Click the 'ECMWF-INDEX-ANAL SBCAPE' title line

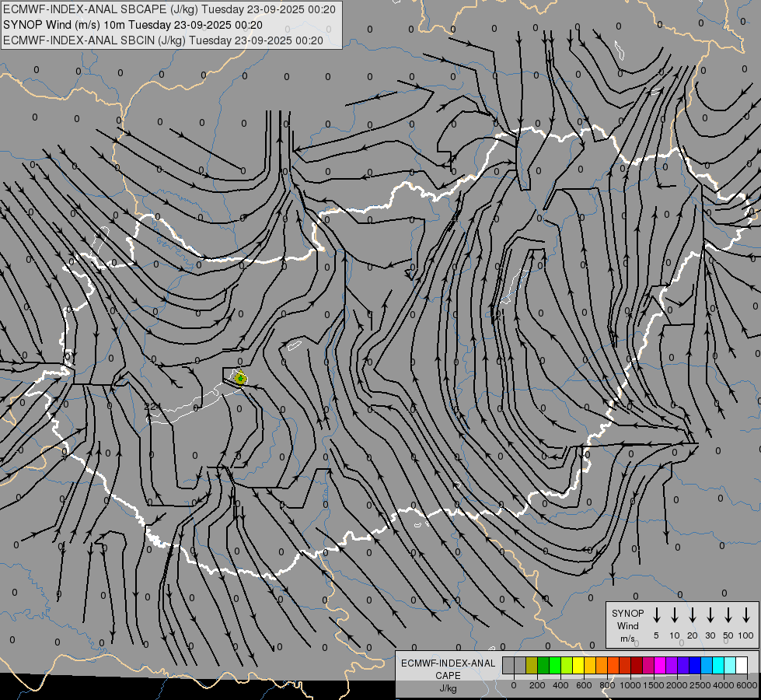(x=169, y=9)
